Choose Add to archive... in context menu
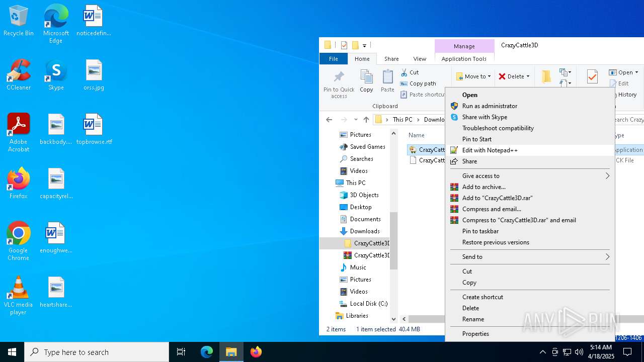644x362 pixels. [x=530, y=187]
